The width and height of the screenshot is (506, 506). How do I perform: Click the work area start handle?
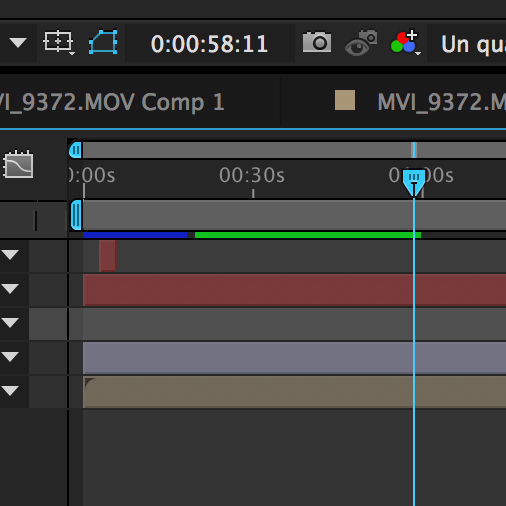(76, 215)
